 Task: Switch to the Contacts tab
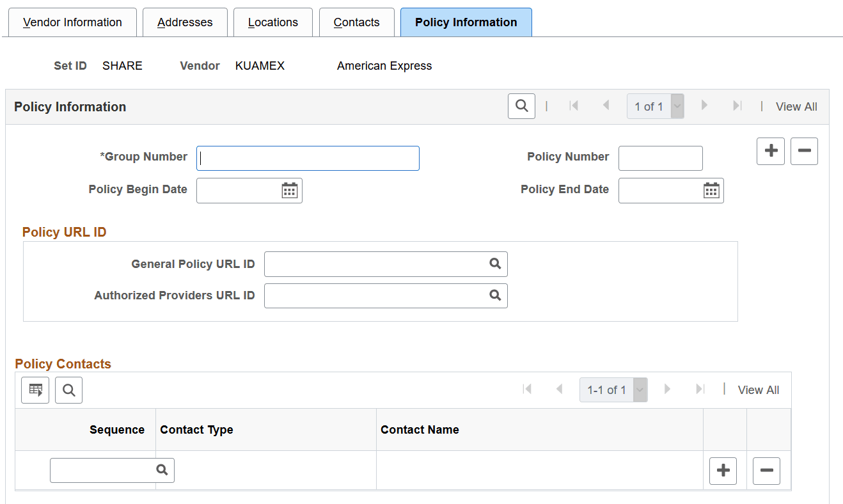tap(356, 22)
